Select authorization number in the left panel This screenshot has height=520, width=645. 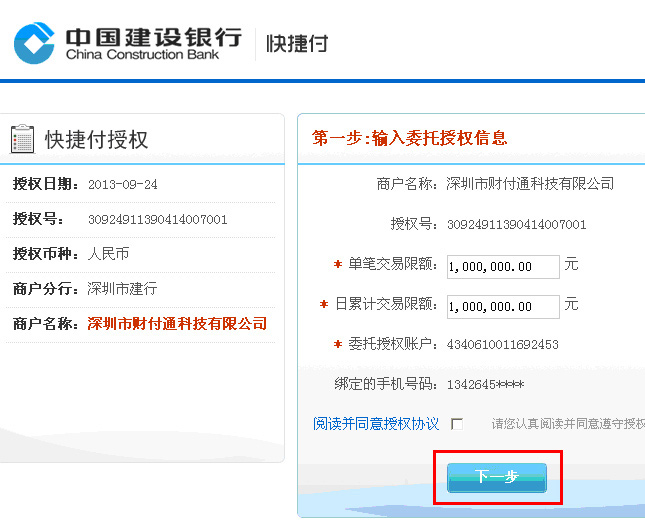[158, 219]
